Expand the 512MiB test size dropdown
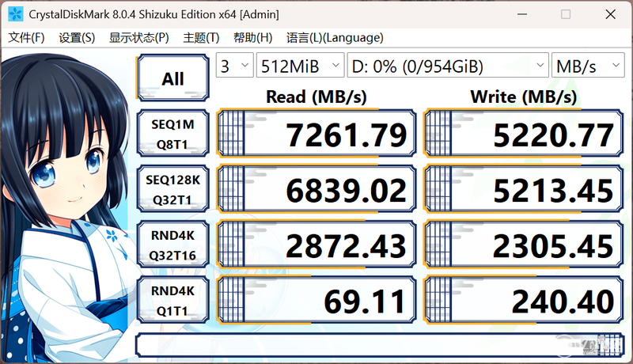The width and height of the screenshot is (633, 364). (x=301, y=65)
